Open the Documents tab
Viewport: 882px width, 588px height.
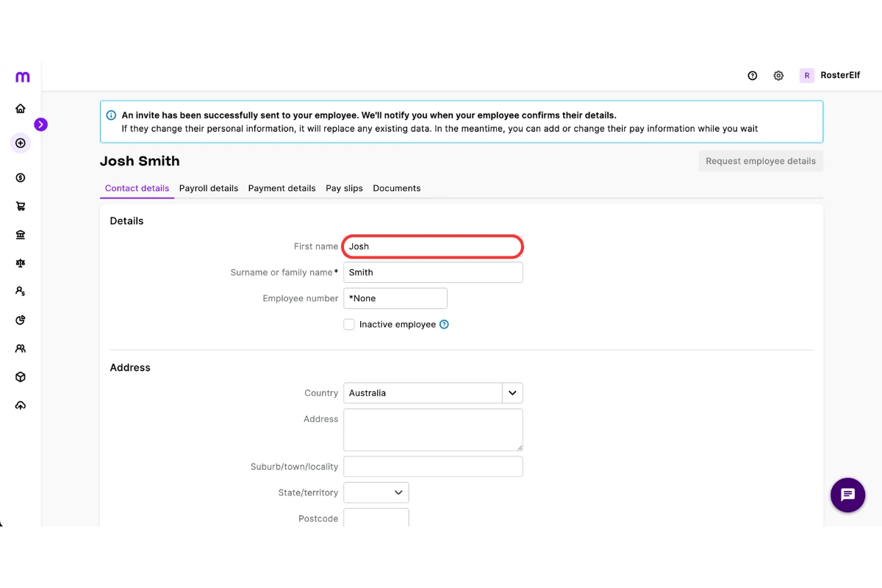[397, 188]
